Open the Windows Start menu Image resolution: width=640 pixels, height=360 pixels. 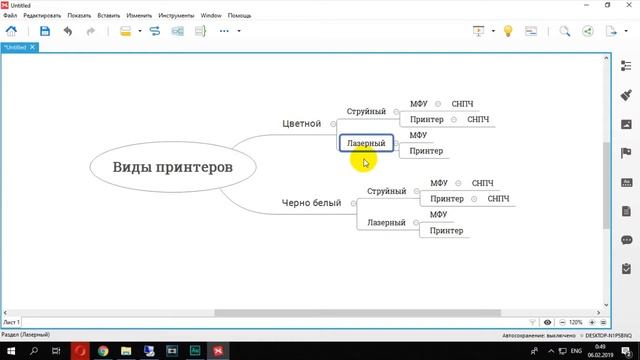click(11, 351)
